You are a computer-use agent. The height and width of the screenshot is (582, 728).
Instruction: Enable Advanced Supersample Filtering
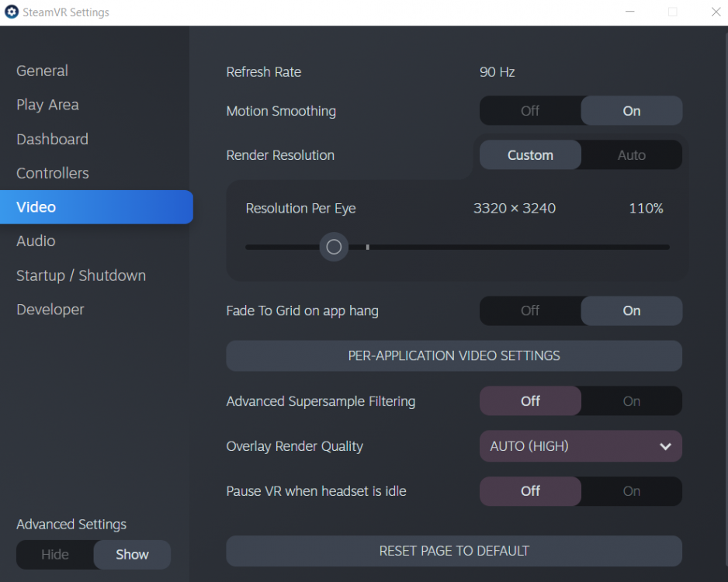click(631, 400)
